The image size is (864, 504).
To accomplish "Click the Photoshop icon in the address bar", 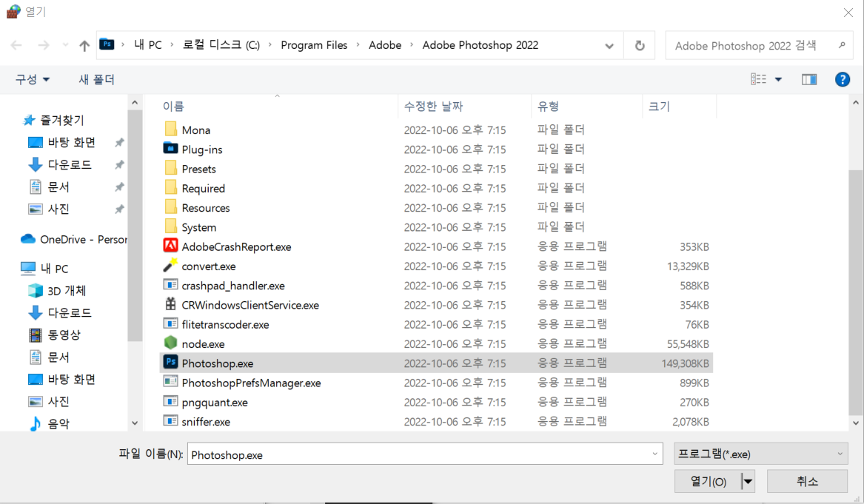I will [x=107, y=44].
